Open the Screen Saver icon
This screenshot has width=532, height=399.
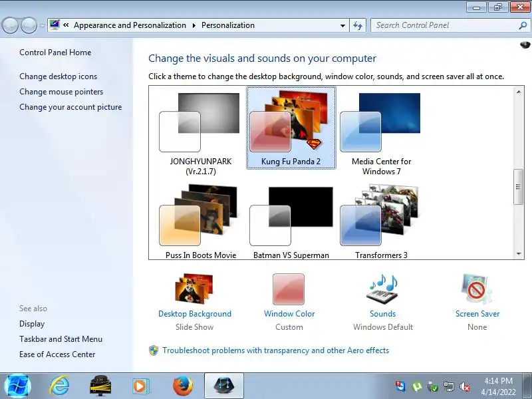[477, 289]
